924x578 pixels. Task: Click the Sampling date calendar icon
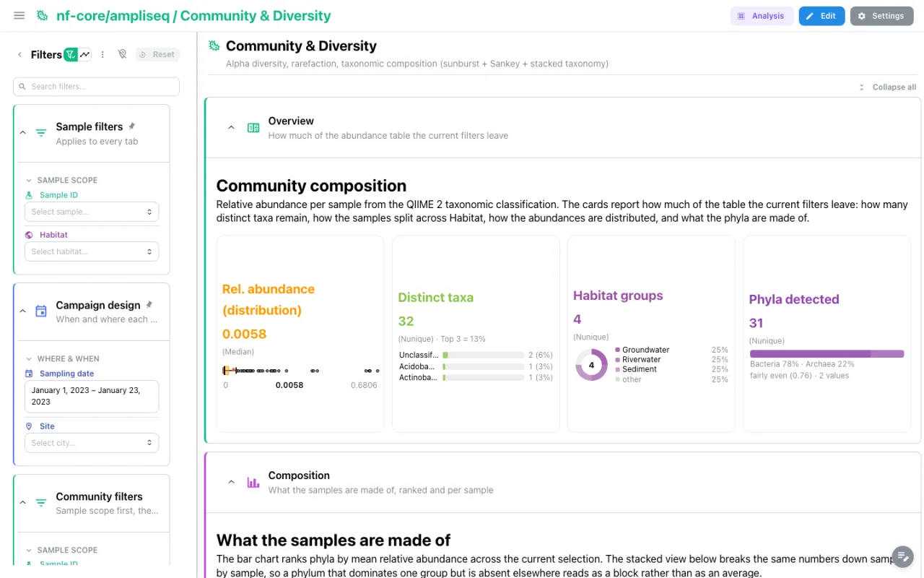(29, 374)
